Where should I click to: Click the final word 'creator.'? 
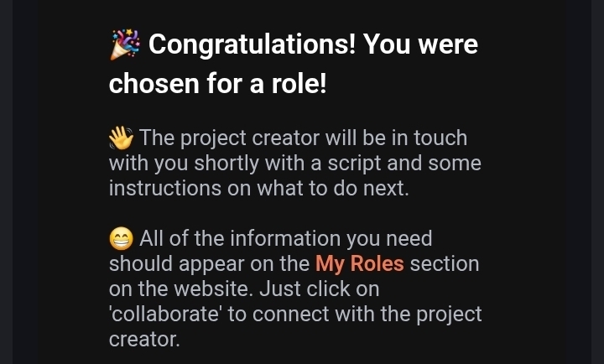click(144, 340)
